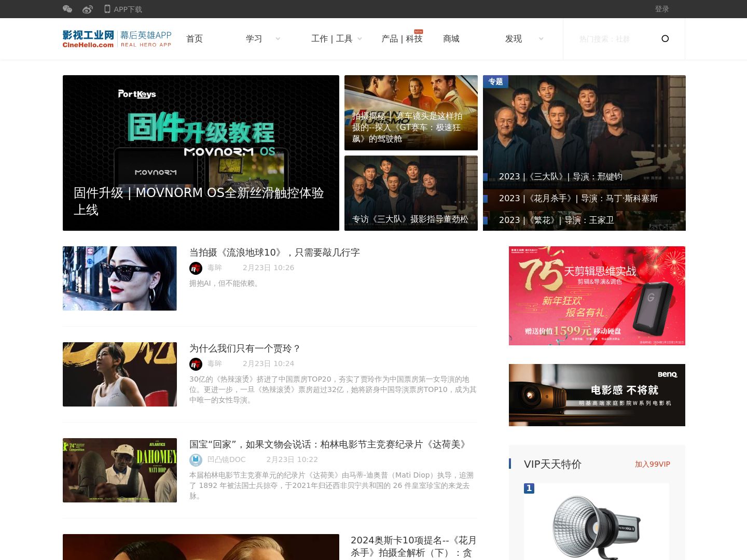
Task: Open 2024奥斯卡10项提名 article title
Action: pyautogui.click(x=413, y=547)
